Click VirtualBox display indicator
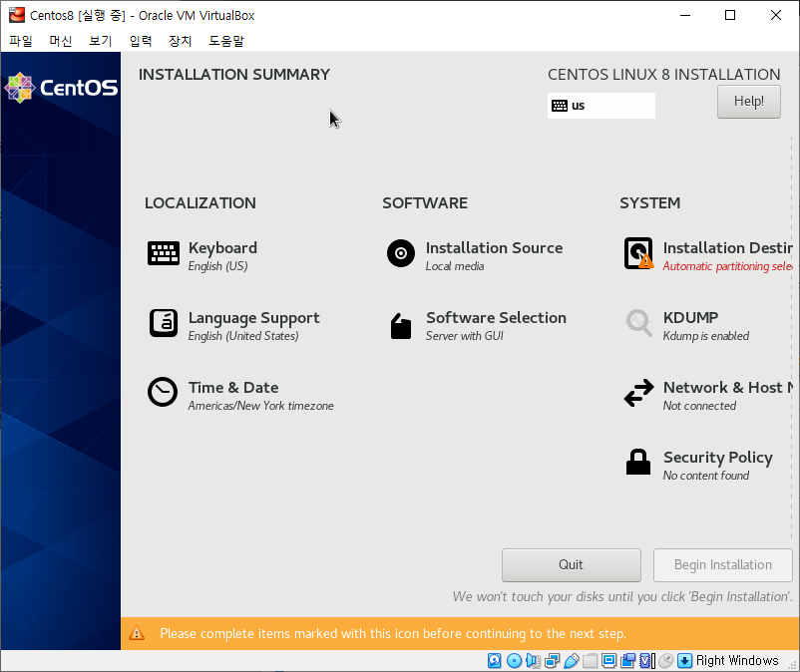 coord(608,661)
